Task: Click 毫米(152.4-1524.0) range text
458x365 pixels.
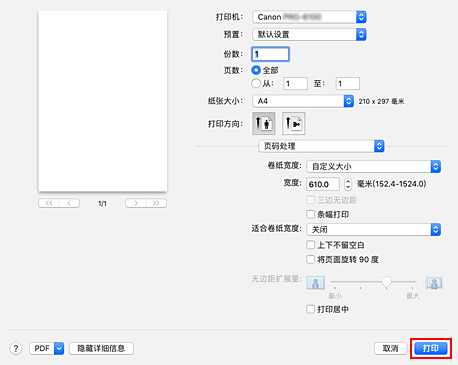Action: click(x=391, y=184)
